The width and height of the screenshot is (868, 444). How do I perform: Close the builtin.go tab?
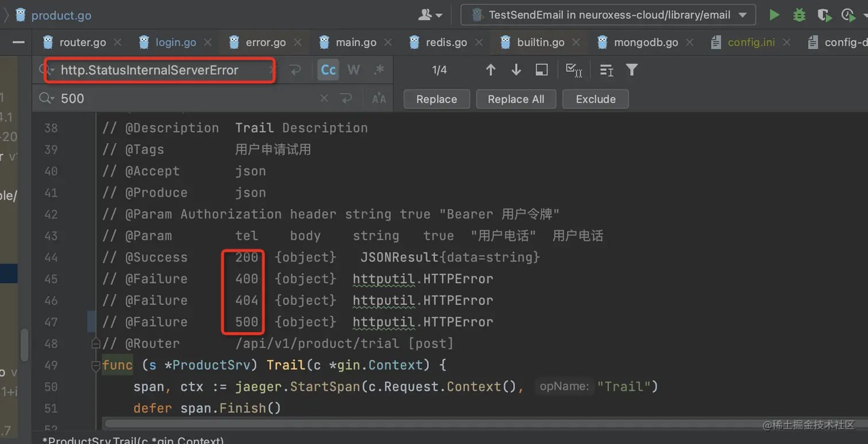pos(576,43)
